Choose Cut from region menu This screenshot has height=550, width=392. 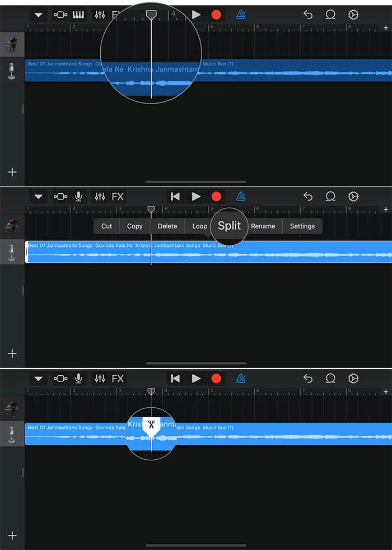[106, 226]
